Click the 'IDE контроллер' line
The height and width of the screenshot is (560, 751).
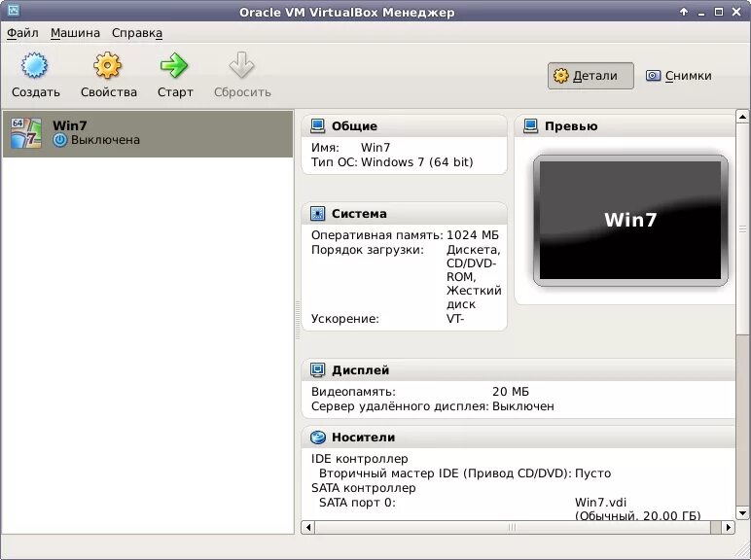point(359,459)
